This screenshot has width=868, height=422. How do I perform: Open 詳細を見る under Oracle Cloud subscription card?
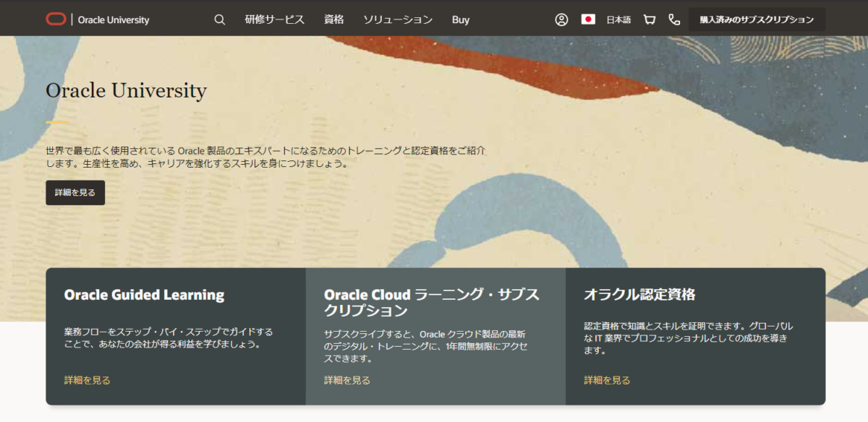[345, 379]
